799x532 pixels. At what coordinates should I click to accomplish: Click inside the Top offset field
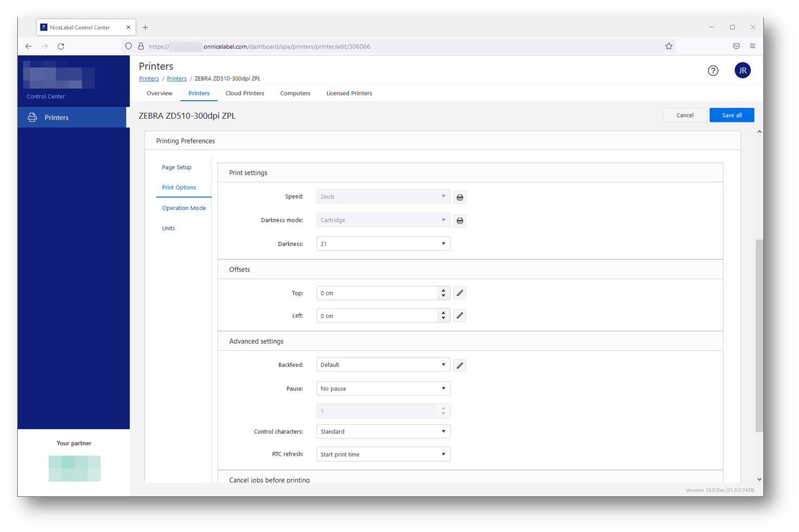point(377,293)
